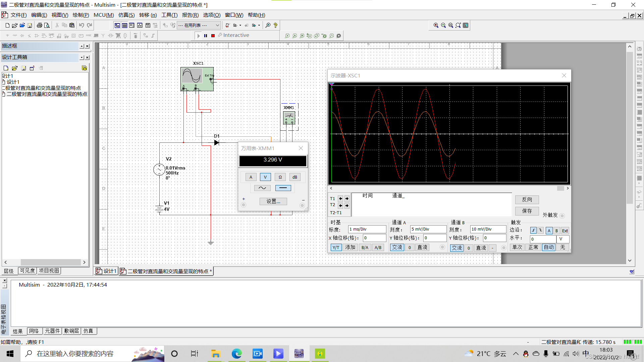
Task: Click the 反向 reverse button on oscilloscope
Action: pyautogui.click(x=527, y=200)
